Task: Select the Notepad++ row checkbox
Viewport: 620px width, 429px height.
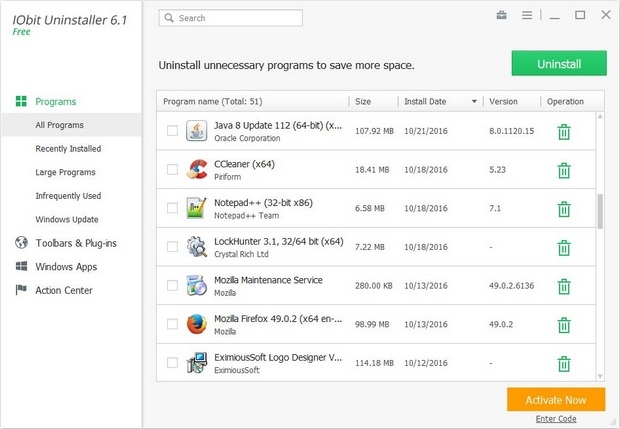Action: [x=172, y=208]
